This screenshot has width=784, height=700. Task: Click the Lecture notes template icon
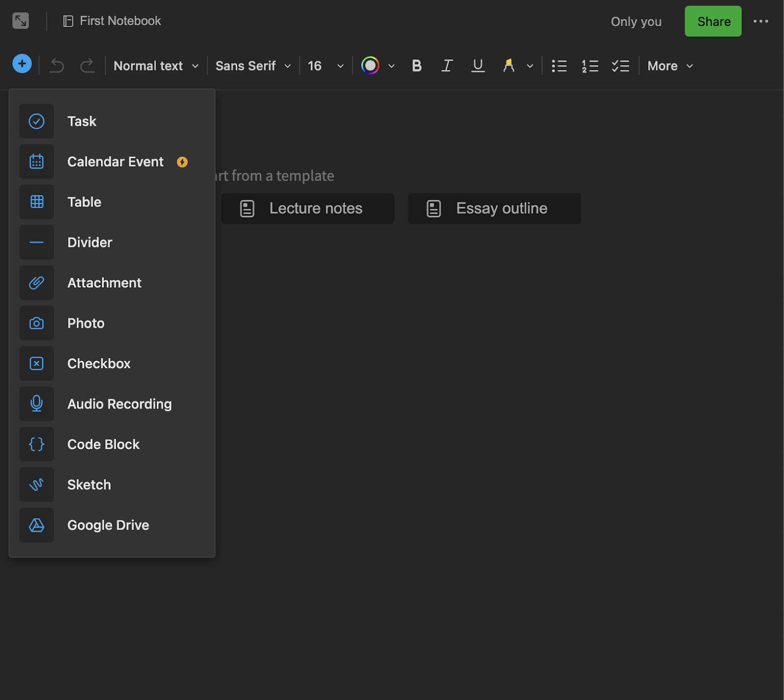247,209
